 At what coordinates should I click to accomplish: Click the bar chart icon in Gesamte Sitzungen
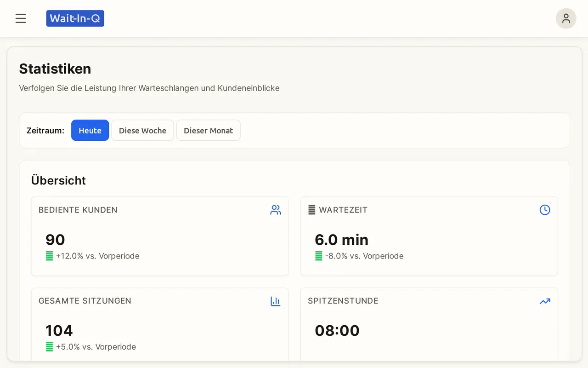pyautogui.click(x=276, y=301)
